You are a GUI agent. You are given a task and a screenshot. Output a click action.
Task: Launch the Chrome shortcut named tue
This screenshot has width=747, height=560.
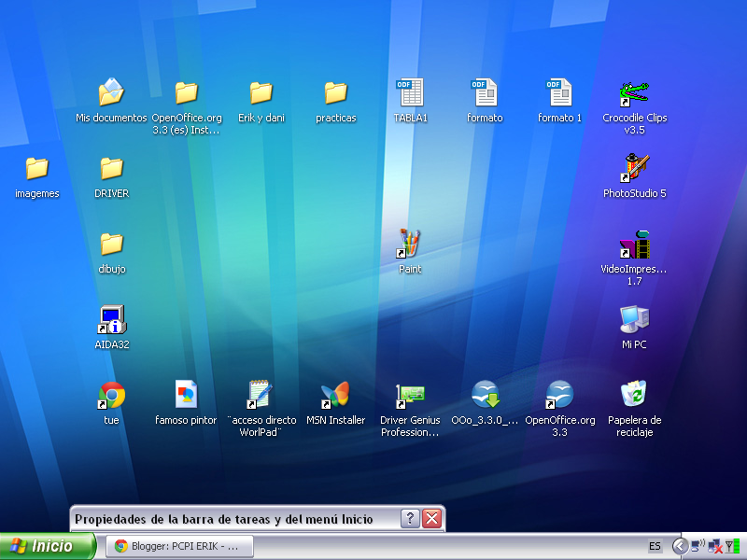click(111, 395)
